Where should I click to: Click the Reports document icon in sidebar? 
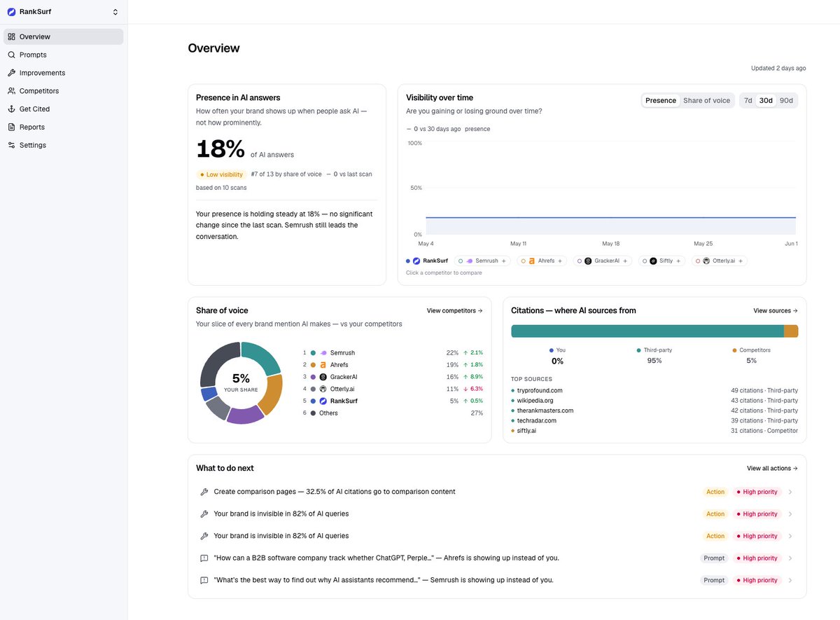click(x=12, y=128)
